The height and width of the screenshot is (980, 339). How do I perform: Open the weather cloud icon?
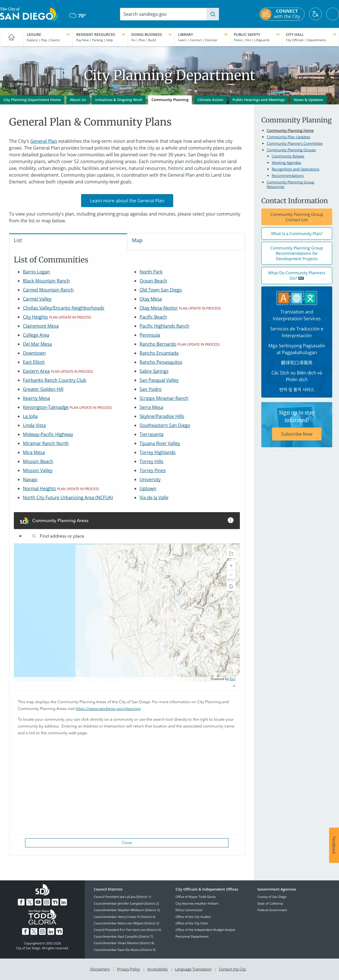[x=73, y=16]
